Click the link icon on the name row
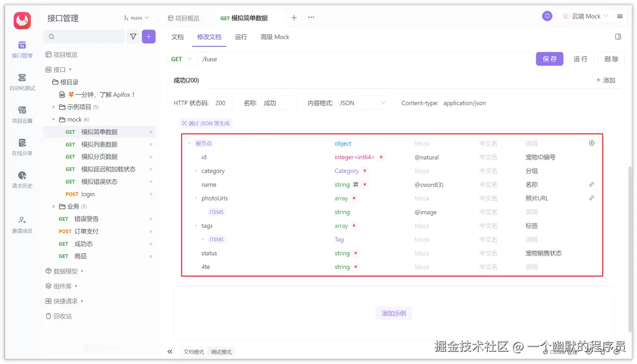Screen dimensions: 637x364 (592, 184)
